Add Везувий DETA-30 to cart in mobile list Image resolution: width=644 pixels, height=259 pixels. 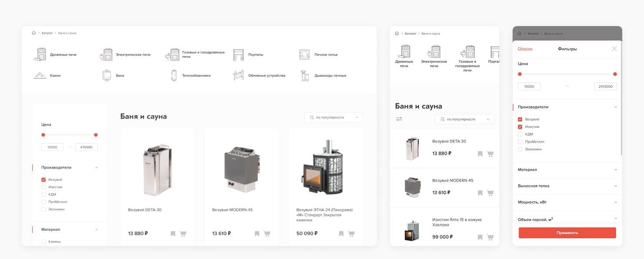pos(490,154)
